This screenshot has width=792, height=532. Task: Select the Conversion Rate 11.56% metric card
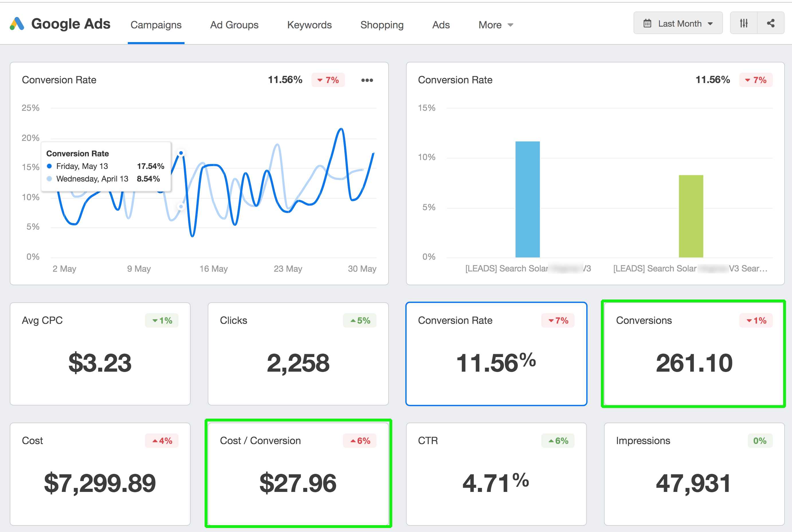496,354
